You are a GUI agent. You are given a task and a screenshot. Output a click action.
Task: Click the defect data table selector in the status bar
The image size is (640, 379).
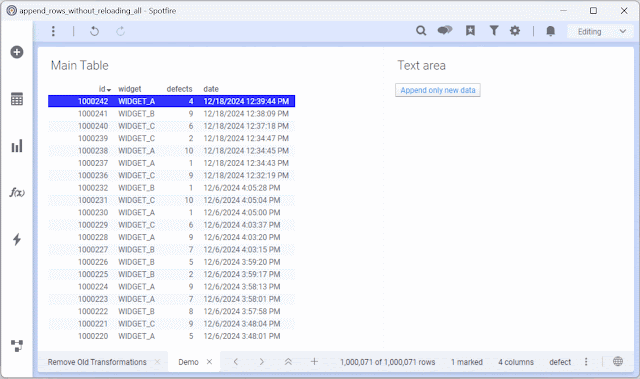560,362
